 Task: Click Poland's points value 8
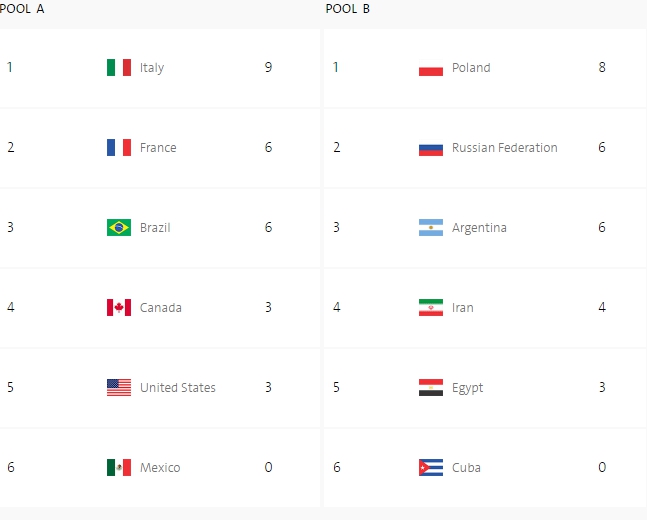click(602, 68)
